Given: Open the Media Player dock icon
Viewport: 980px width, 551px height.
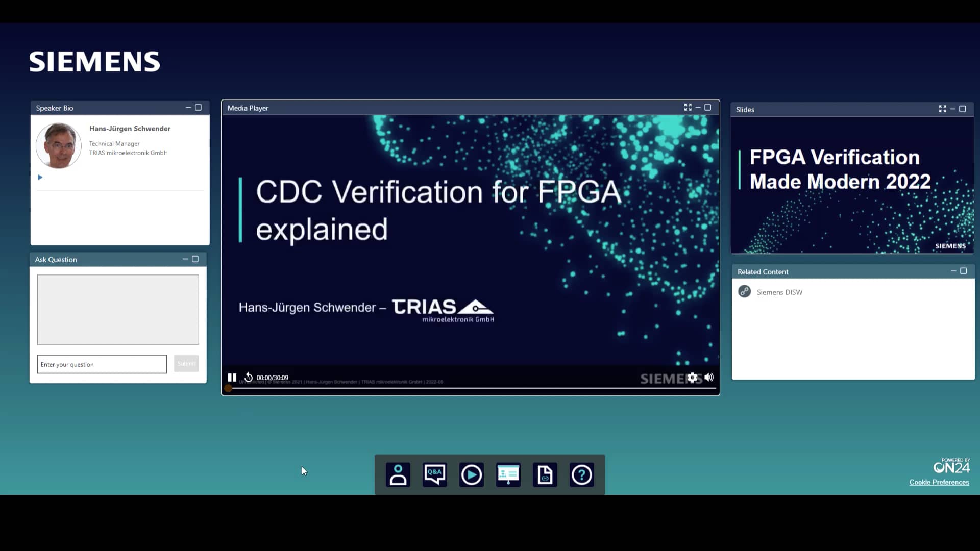Looking at the screenshot, I should [x=471, y=474].
